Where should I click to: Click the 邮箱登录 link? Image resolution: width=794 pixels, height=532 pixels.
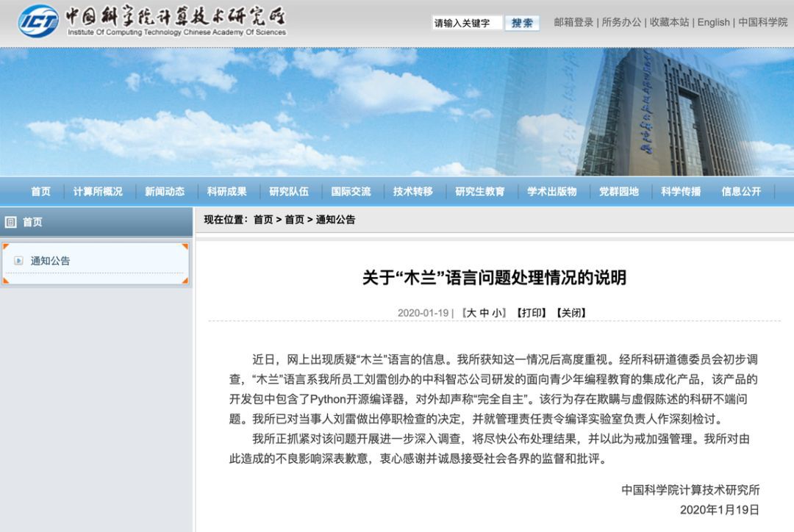click(x=573, y=22)
